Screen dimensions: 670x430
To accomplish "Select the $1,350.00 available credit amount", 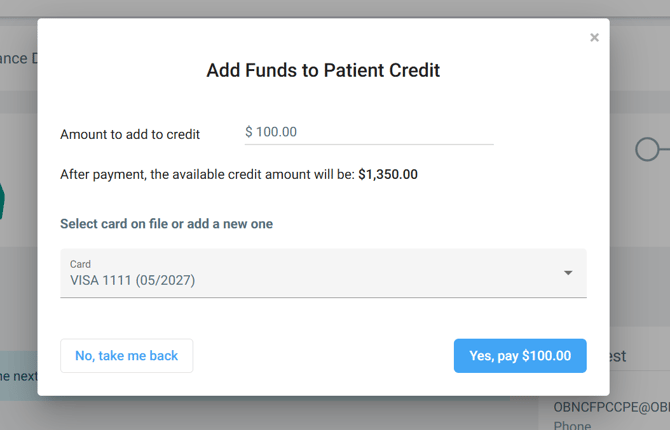I will click(x=388, y=174).
